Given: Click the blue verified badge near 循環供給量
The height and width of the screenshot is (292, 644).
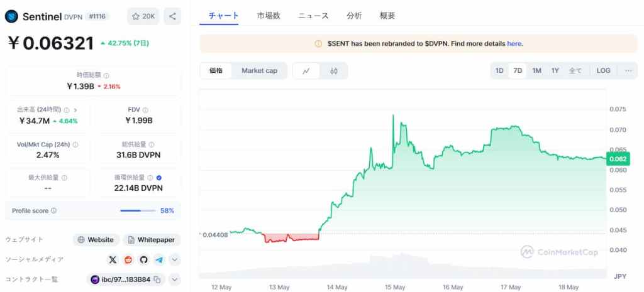Looking at the screenshot, I should (x=159, y=178).
